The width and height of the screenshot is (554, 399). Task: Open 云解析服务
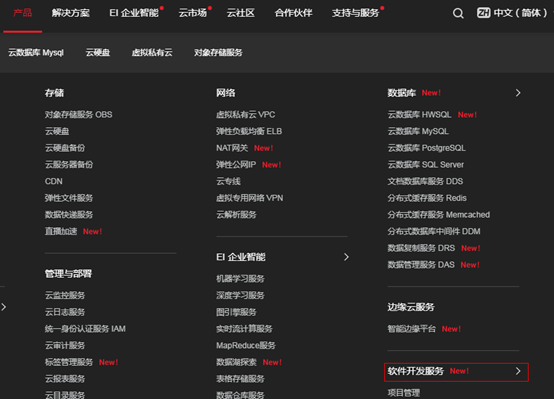pyautogui.click(x=236, y=215)
